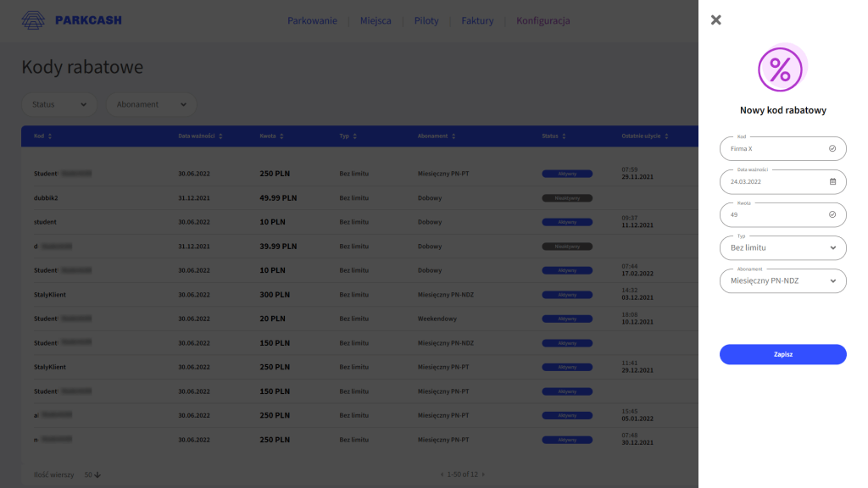868x488 pixels.
Task: Close the new discount code panel
Action: [x=716, y=20]
